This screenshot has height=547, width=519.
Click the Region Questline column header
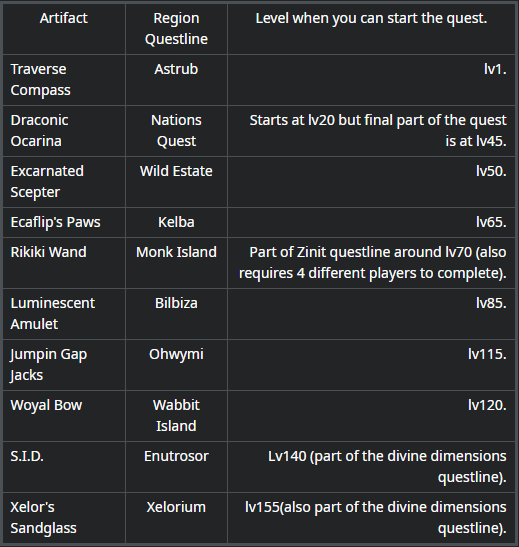pos(176,29)
